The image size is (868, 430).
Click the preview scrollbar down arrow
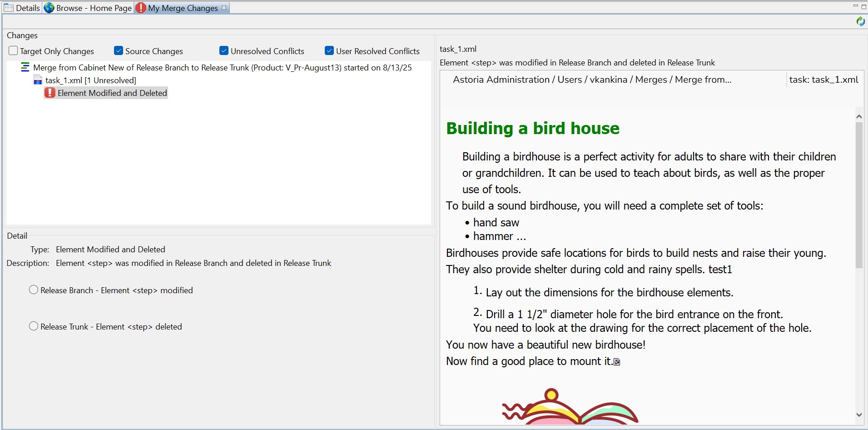pos(859,415)
